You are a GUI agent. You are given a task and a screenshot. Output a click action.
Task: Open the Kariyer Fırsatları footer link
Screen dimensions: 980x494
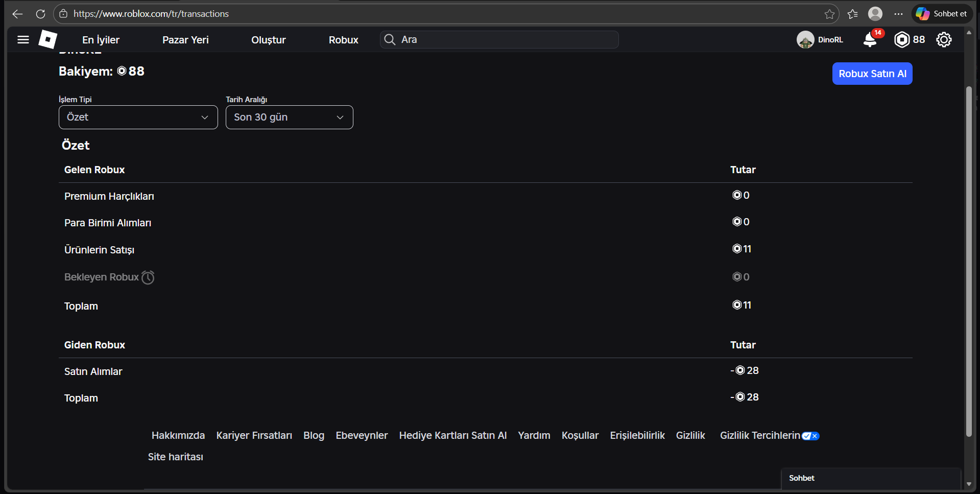pyautogui.click(x=254, y=435)
